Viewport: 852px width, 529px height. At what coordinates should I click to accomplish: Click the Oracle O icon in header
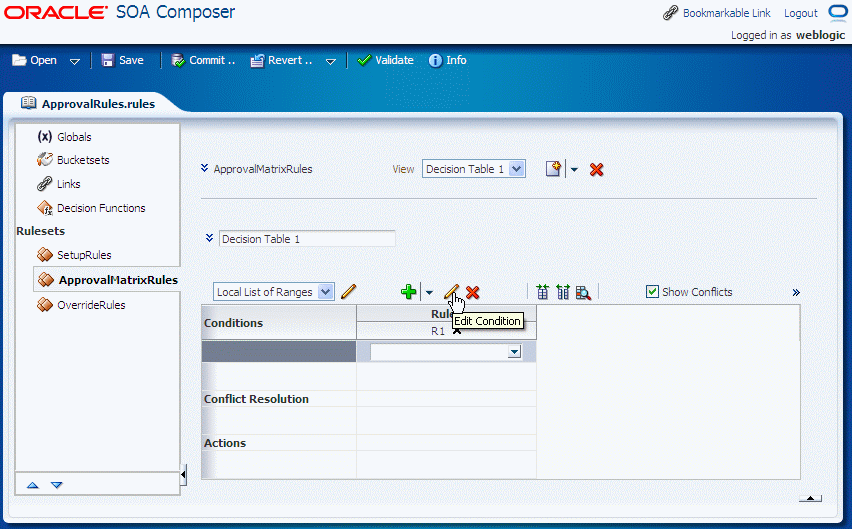(x=838, y=12)
